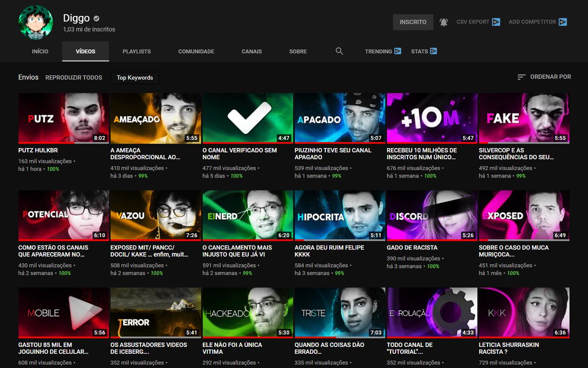Click the CSV EXPORT label

(473, 22)
